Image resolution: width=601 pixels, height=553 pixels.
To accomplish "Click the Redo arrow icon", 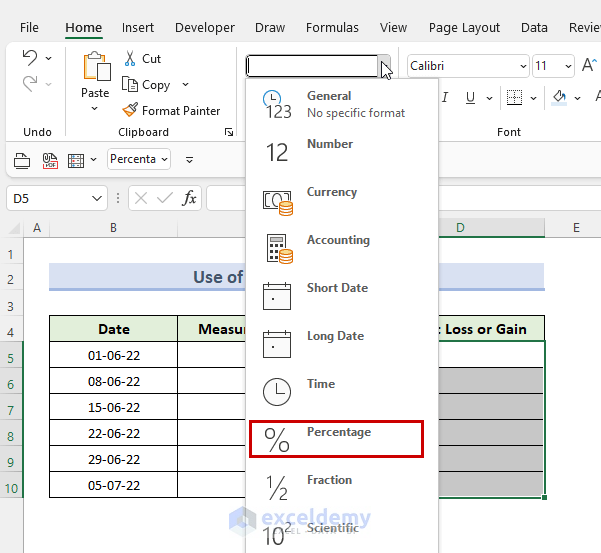I will click(30, 83).
